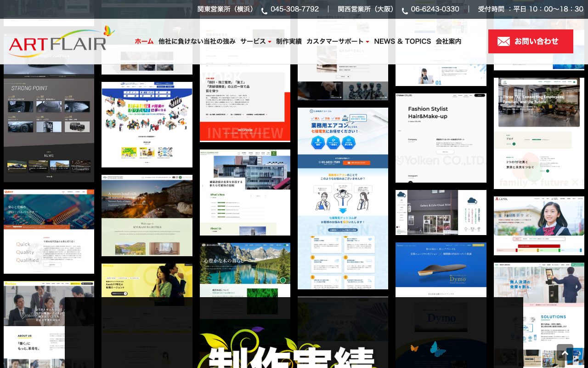
Task: Expand the サービス dropdown menu
Action: coord(256,41)
